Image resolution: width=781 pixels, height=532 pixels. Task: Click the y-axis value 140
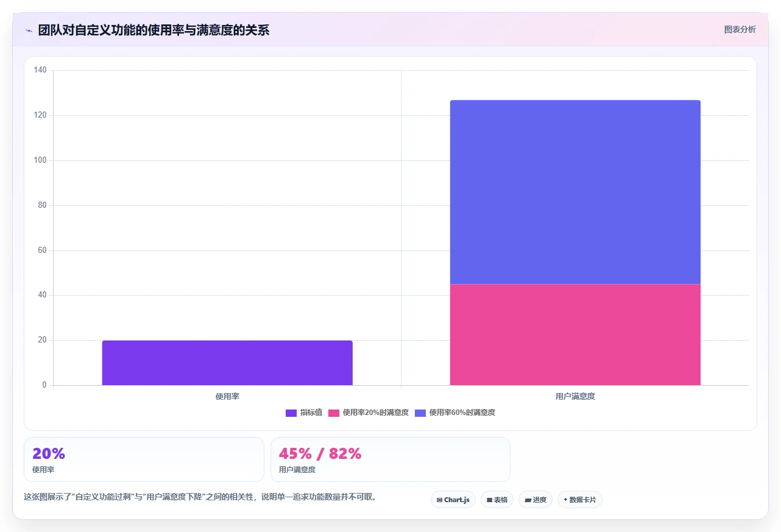(40, 70)
